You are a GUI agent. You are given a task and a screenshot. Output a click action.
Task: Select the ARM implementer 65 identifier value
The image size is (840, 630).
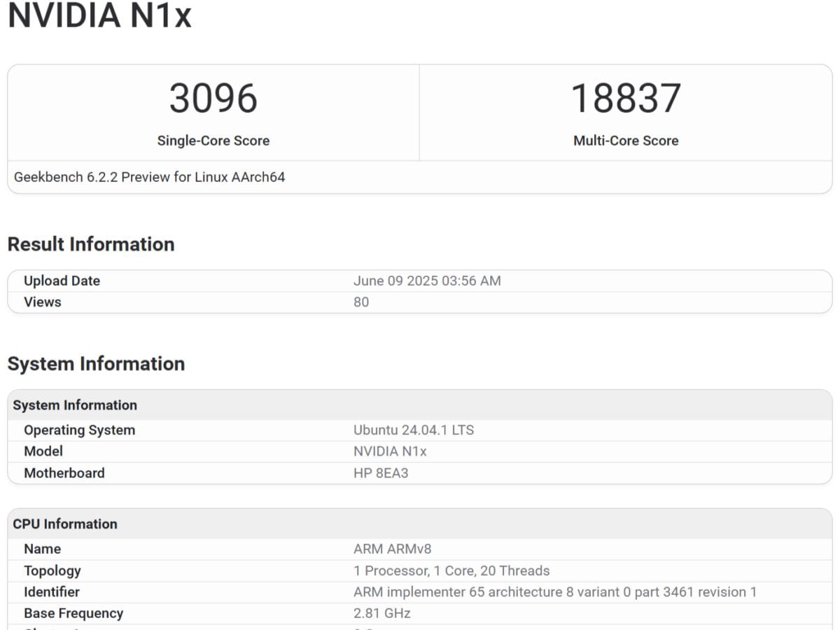(x=555, y=592)
